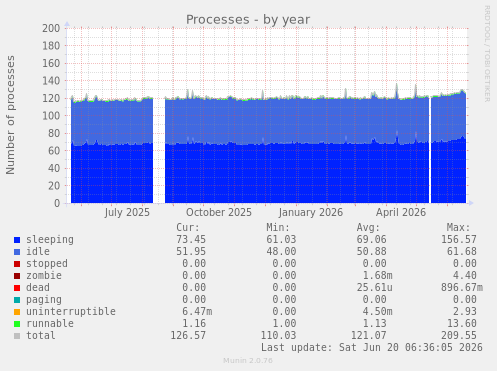
Task: Click total average value 121.07
Action: click(x=368, y=335)
